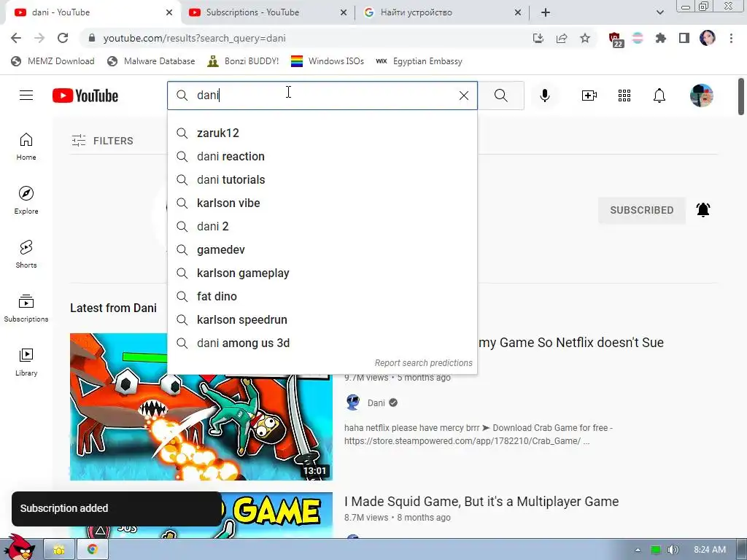
Task: Choose the 'karlson speedrun' suggestion
Action: point(322,319)
